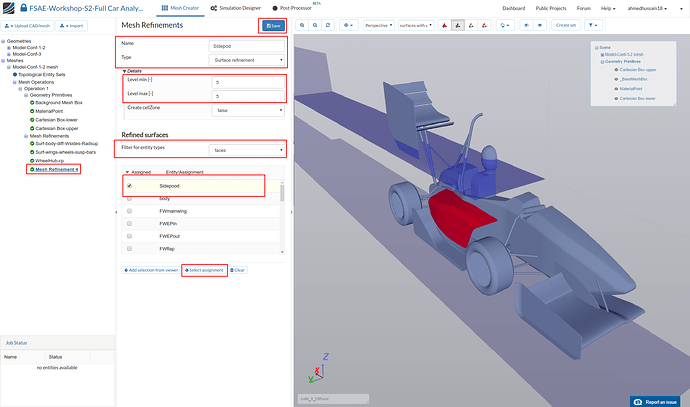The width and height of the screenshot is (690, 407).
Task: Open the Filter for entity types dropdown
Action: pyautogui.click(x=247, y=150)
